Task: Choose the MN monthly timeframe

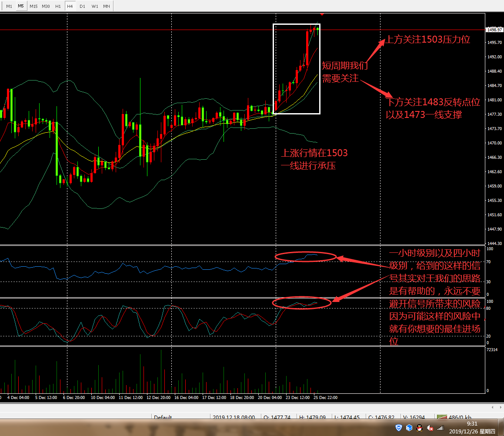Action: click(107, 6)
